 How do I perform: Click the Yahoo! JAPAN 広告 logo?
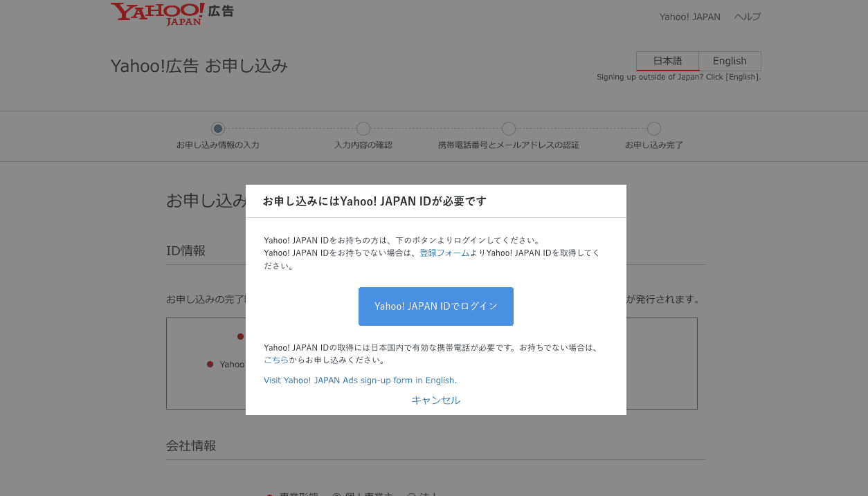(172, 13)
